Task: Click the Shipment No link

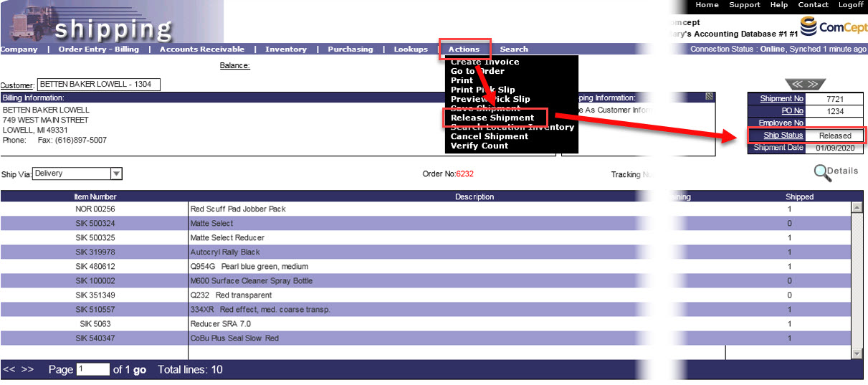Action: point(781,99)
